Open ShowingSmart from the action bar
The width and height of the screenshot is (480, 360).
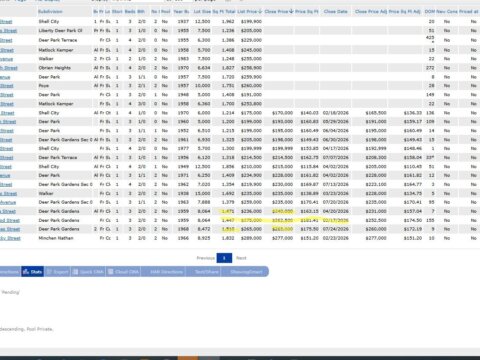(246, 272)
